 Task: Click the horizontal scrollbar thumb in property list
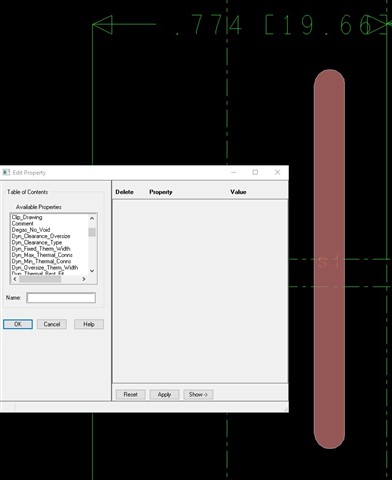click(x=40, y=279)
